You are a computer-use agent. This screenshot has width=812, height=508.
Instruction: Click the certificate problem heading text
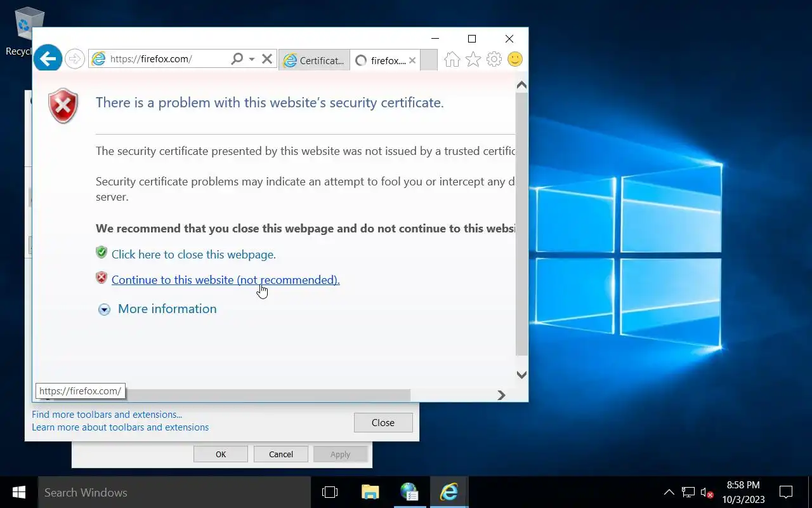point(270,103)
